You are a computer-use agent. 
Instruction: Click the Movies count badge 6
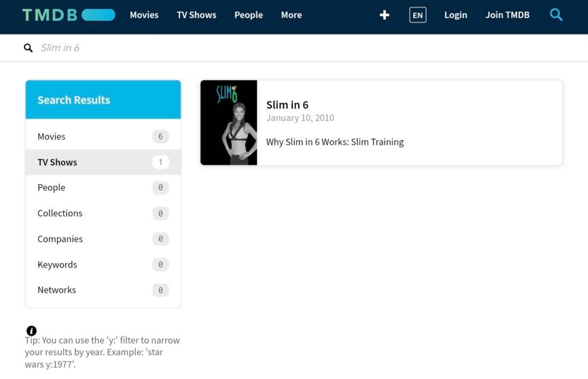[x=161, y=136]
